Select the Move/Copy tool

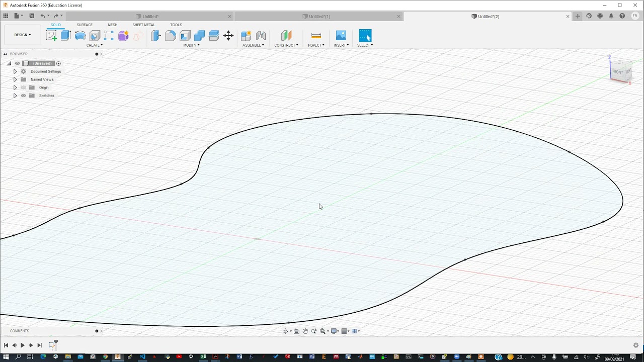coord(228,36)
